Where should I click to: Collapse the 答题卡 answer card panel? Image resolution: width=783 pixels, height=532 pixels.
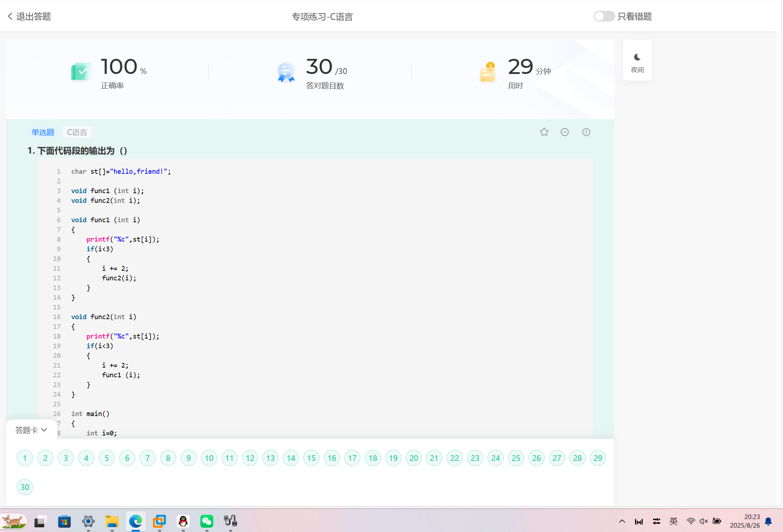[31, 430]
